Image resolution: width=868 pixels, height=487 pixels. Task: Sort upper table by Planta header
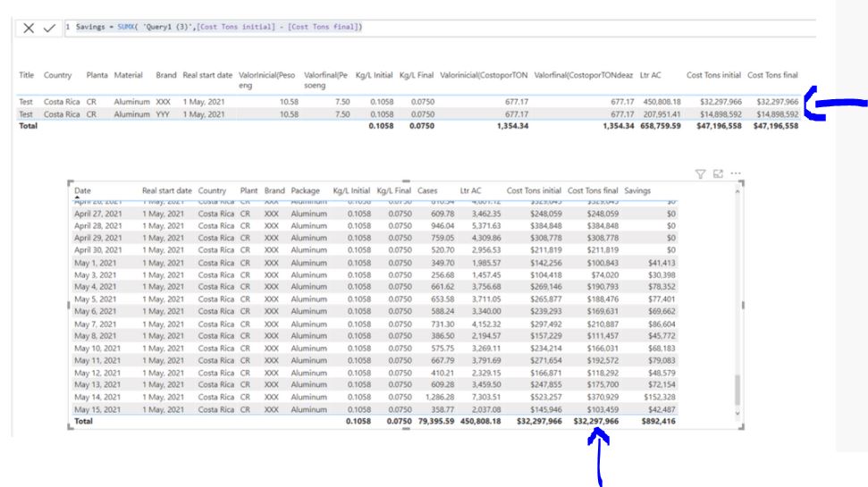click(97, 75)
